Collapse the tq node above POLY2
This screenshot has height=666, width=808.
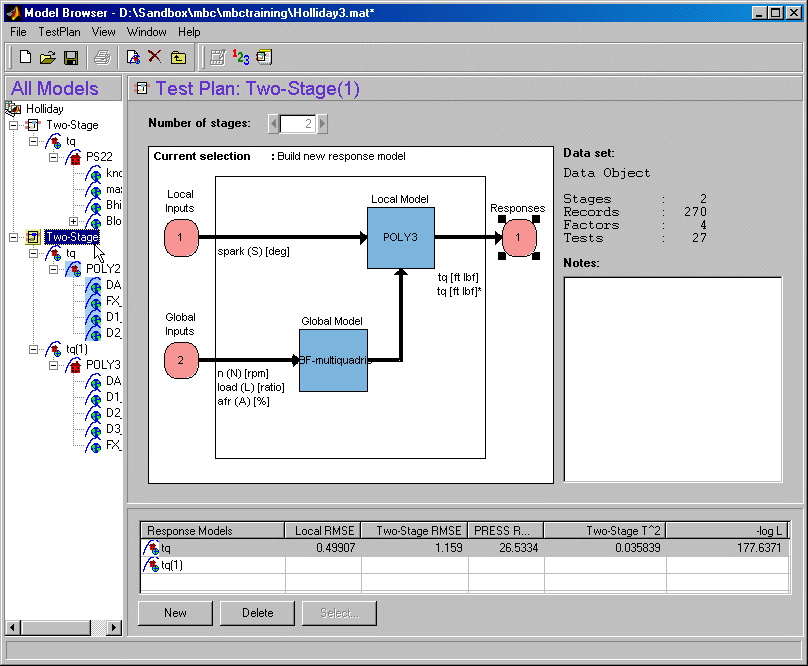click(x=33, y=253)
